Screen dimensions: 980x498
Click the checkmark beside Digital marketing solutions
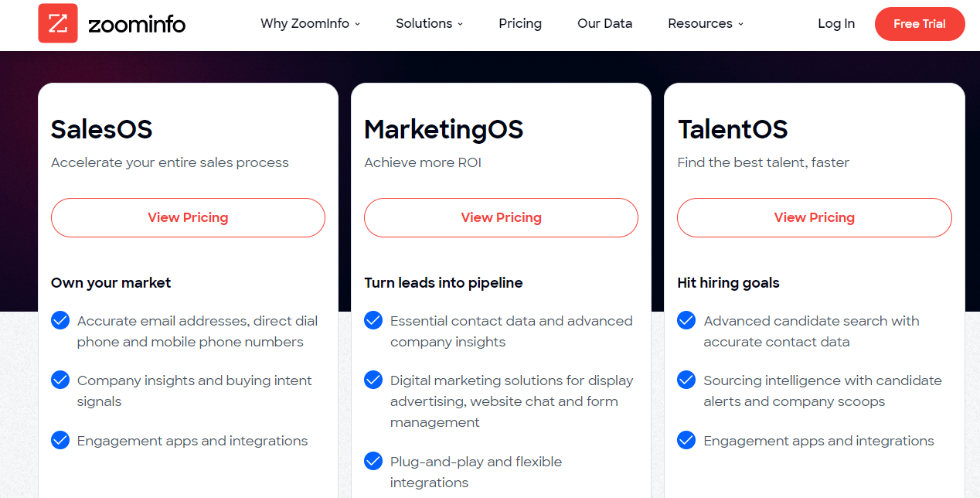(x=373, y=380)
